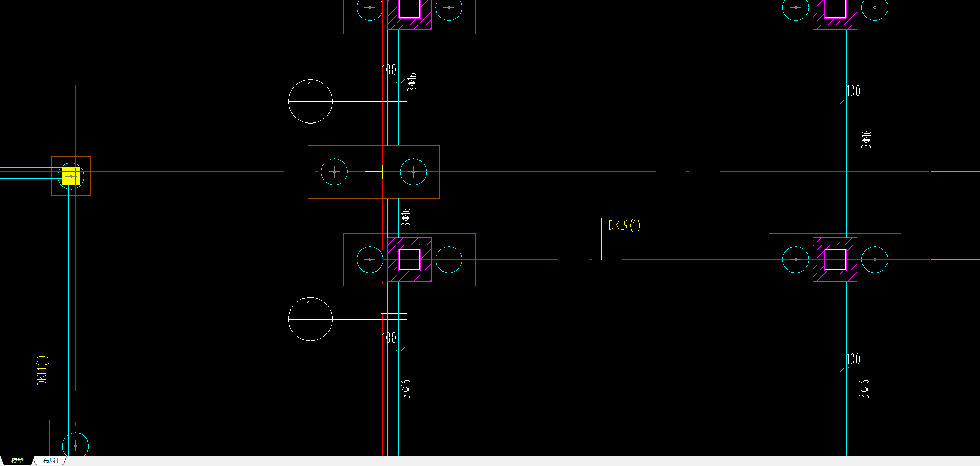Select 100 text above the upper section marker line
980x466 pixels.
389,70
